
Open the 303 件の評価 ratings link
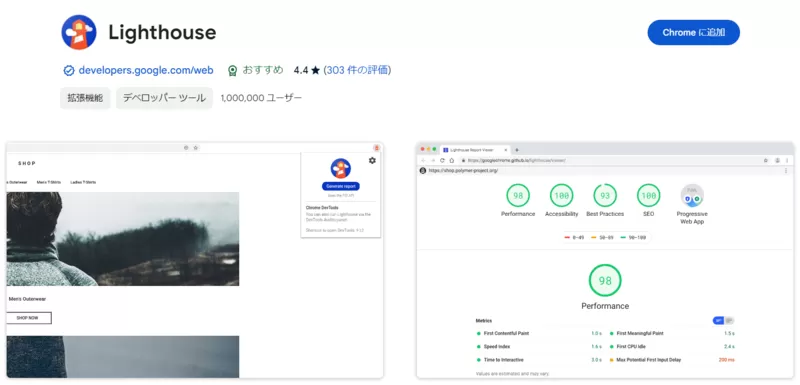(x=357, y=70)
